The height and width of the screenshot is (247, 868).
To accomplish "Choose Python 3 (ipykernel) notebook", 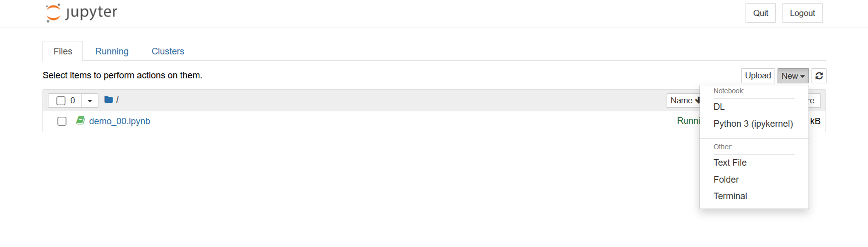I will click(754, 124).
